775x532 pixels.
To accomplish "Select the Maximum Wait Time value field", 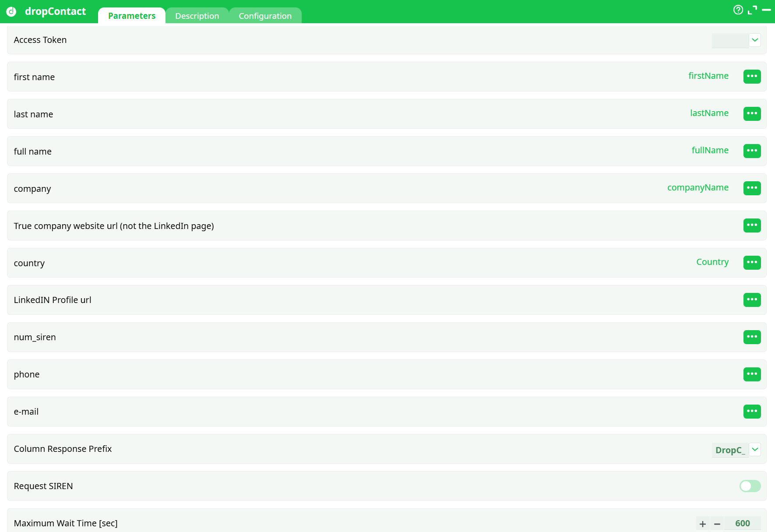I will pyautogui.click(x=742, y=523).
